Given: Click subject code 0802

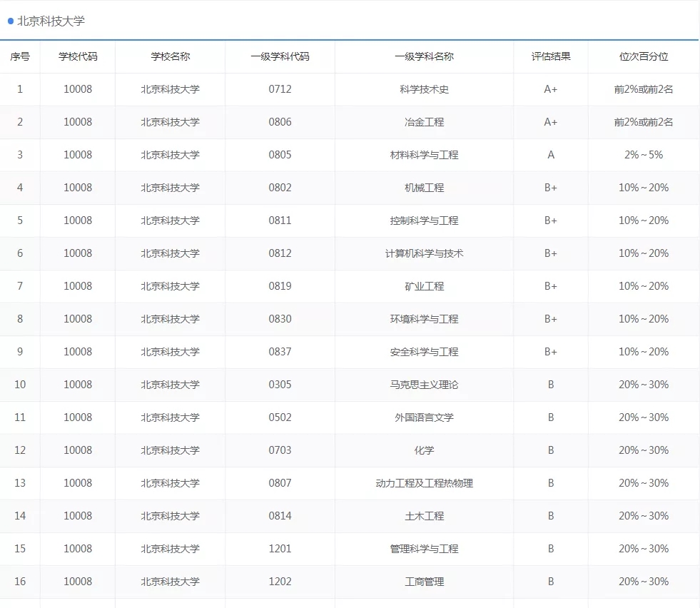Looking at the screenshot, I should [280, 188].
